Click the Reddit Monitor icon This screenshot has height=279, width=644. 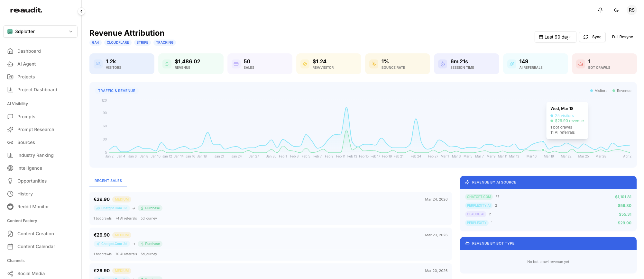pyautogui.click(x=10, y=207)
